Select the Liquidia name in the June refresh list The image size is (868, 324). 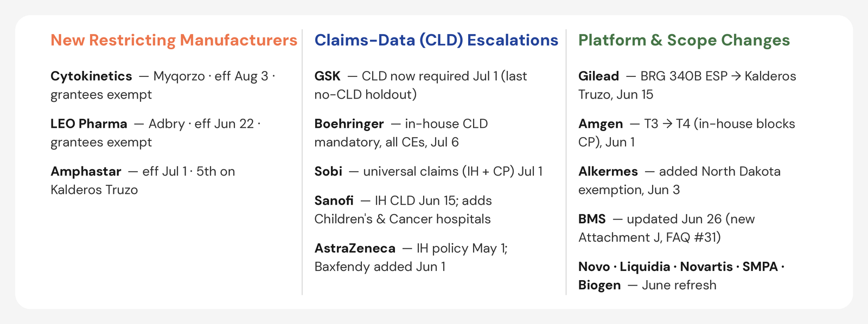(645, 267)
